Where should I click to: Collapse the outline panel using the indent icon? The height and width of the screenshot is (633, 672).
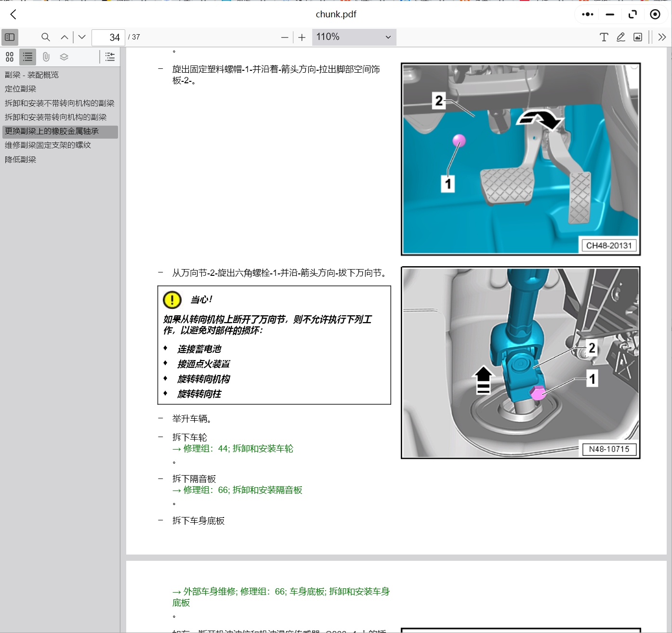pyautogui.click(x=110, y=57)
